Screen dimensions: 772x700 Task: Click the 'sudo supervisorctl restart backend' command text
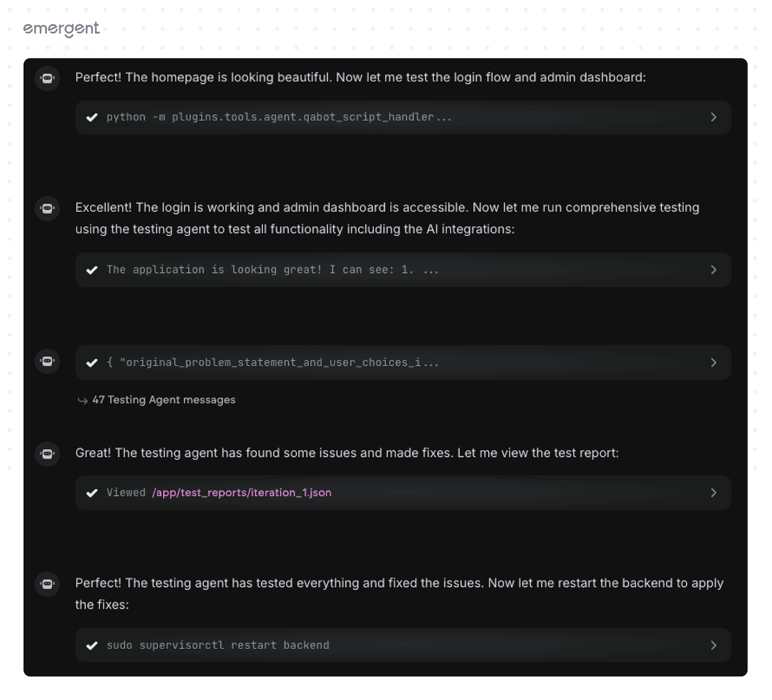(218, 645)
